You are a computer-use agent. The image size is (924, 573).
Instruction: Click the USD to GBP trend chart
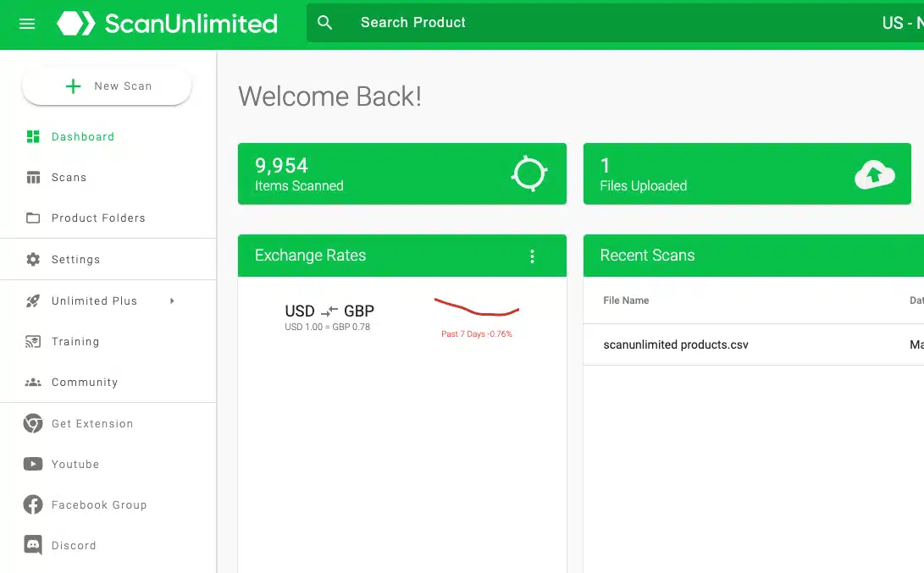point(477,307)
